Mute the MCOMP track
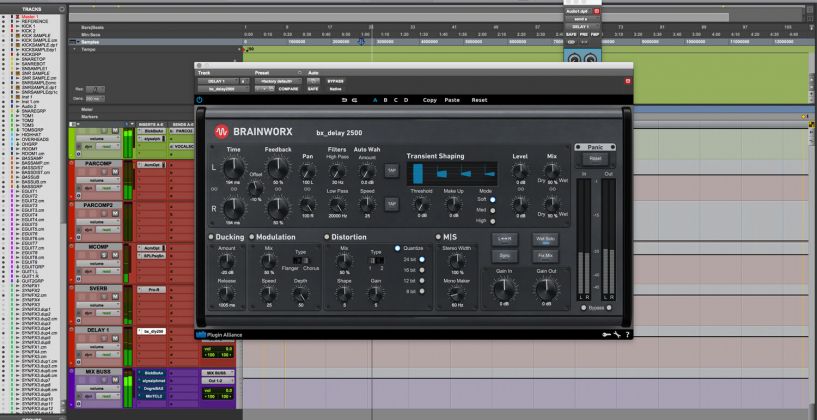Viewport: 817px width, 420px height. [x=115, y=255]
